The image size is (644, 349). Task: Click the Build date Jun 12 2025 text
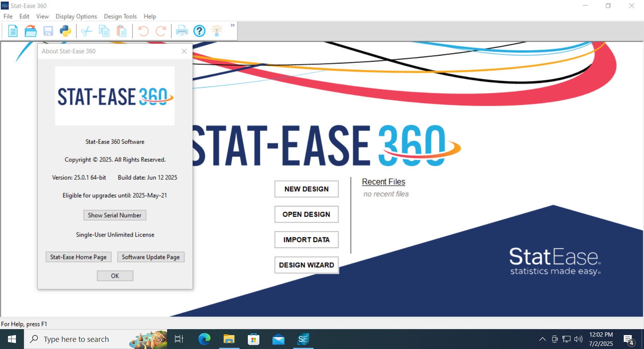(148, 178)
